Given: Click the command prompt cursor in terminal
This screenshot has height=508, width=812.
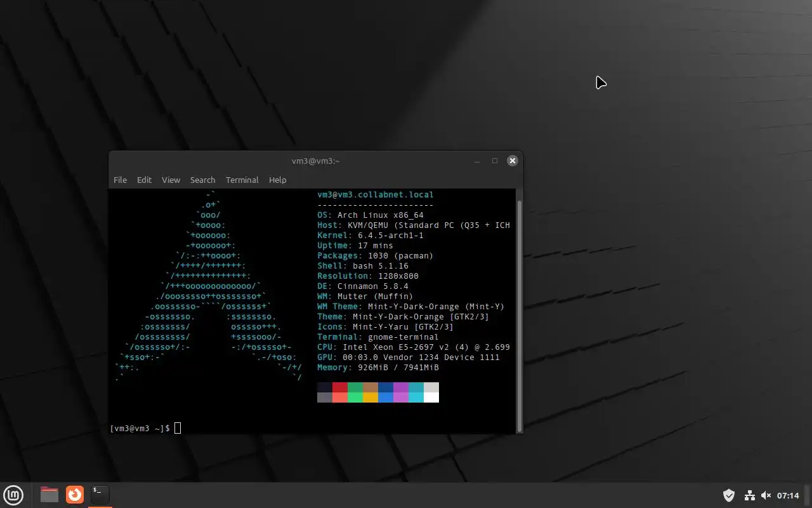Looking at the screenshot, I should pyautogui.click(x=178, y=428).
